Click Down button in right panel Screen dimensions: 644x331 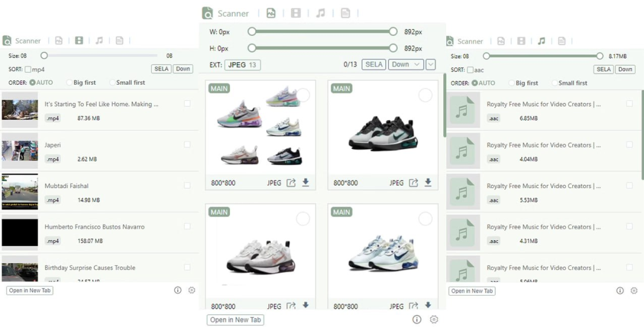(625, 69)
